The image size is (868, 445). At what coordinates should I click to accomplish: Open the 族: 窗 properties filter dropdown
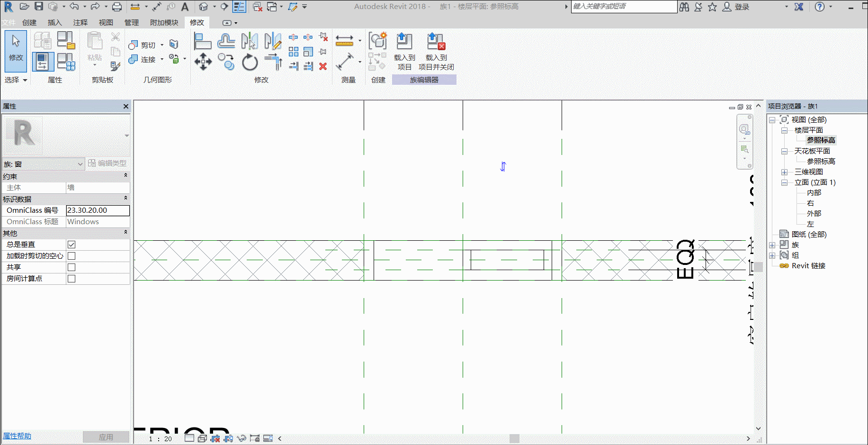click(x=43, y=164)
